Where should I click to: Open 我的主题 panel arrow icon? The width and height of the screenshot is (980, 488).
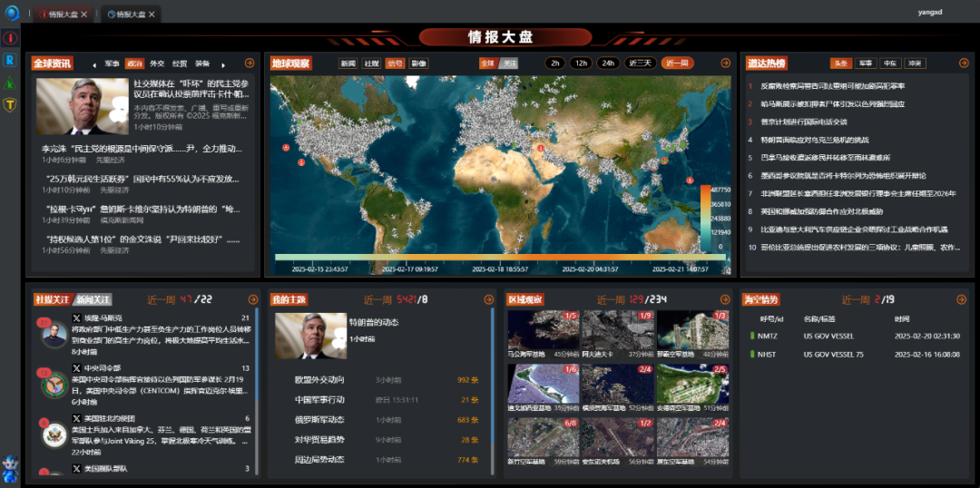coord(489,299)
